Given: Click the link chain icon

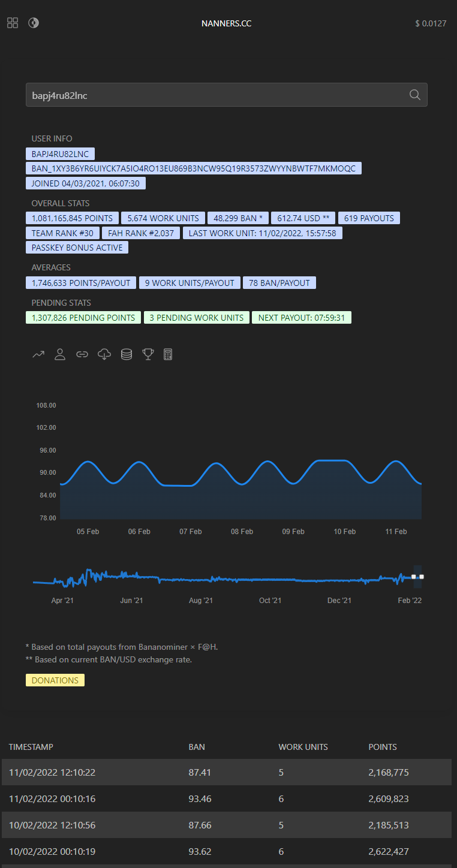Looking at the screenshot, I should tap(82, 354).
